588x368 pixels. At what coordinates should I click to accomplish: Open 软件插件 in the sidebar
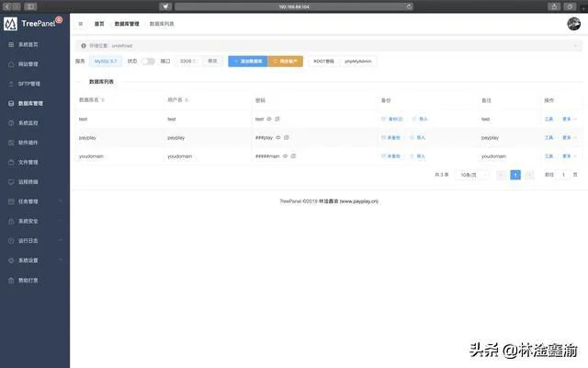point(28,143)
